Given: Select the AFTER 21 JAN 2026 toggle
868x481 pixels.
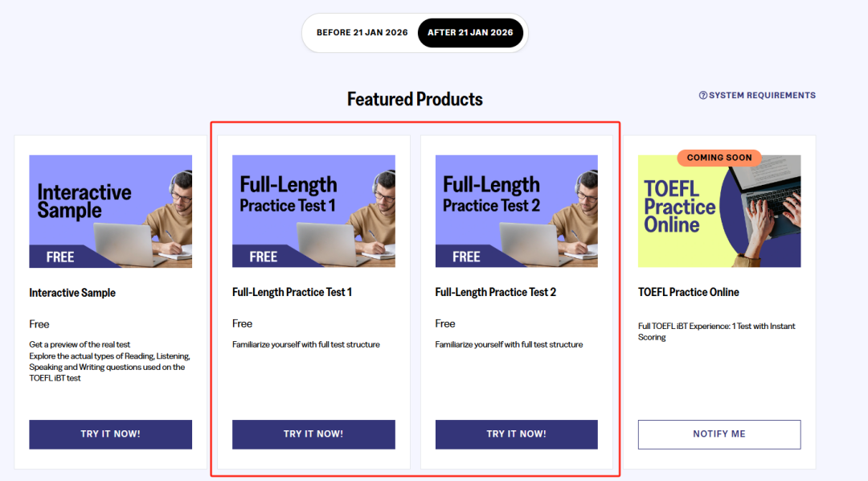Looking at the screenshot, I should [470, 33].
